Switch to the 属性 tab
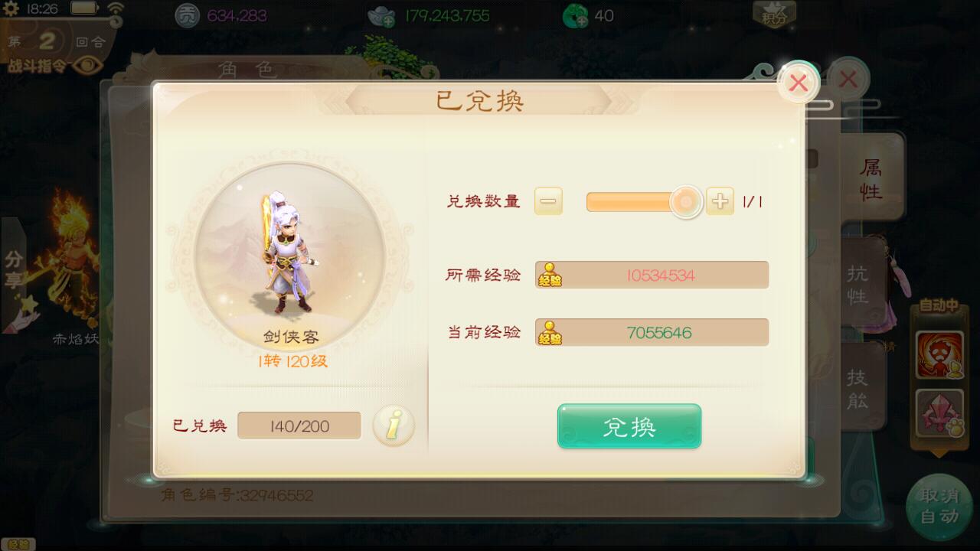This screenshot has height=551, width=980. point(871,178)
